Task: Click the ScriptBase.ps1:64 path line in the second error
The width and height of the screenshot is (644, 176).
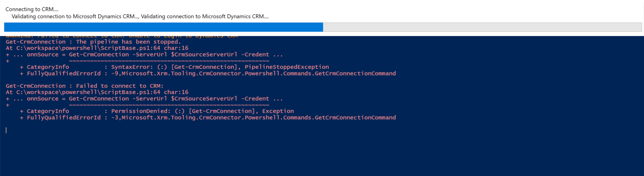Action: point(97,92)
